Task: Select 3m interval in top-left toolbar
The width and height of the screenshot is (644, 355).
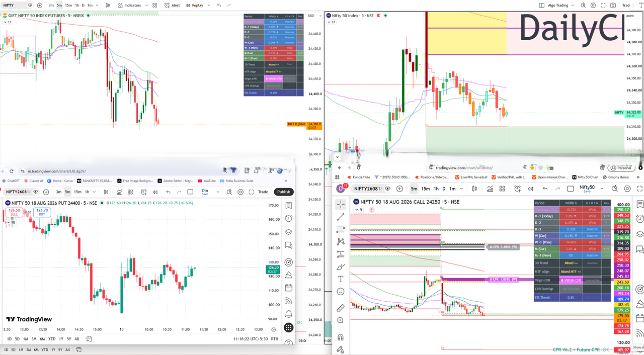Action: point(51,5)
